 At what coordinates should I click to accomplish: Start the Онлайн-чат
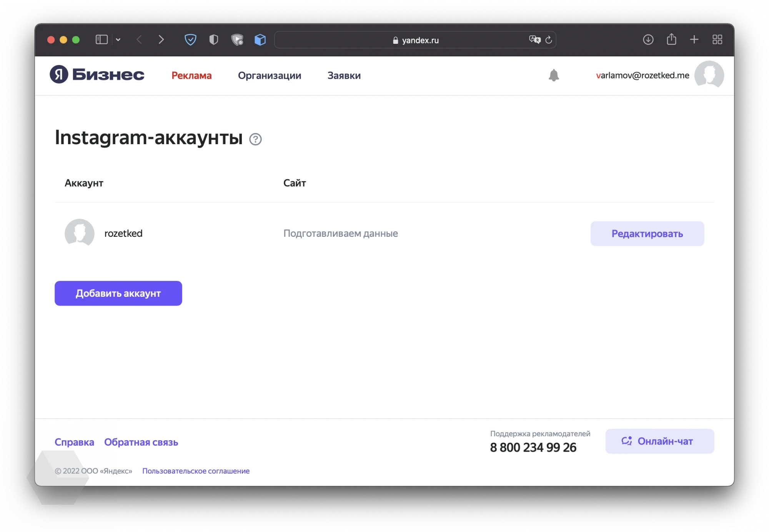(x=660, y=441)
